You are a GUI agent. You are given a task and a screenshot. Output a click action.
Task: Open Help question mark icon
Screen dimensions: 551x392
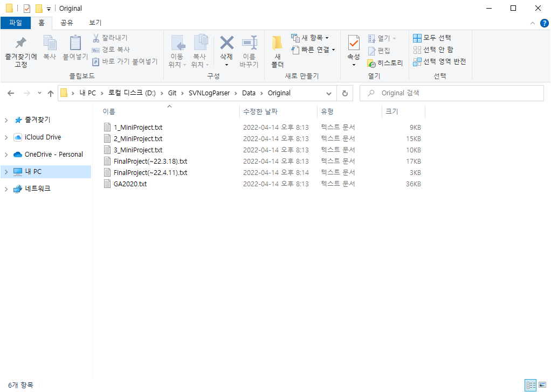click(x=544, y=23)
